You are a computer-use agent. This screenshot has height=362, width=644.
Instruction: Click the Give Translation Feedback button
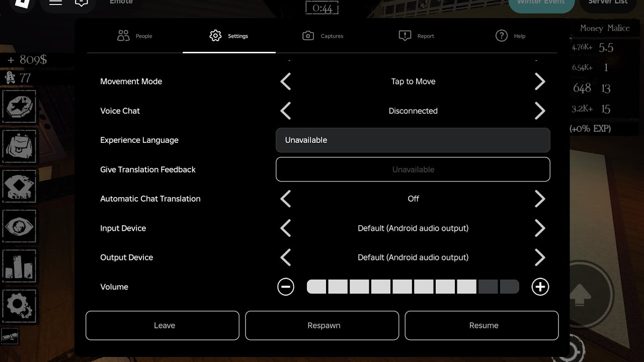(x=413, y=169)
